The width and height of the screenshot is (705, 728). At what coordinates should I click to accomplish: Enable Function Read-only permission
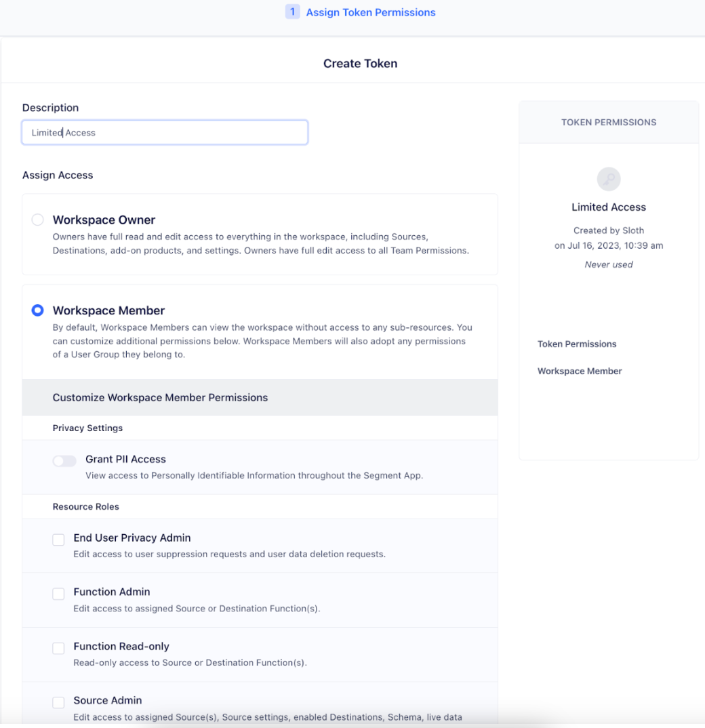tap(58, 648)
